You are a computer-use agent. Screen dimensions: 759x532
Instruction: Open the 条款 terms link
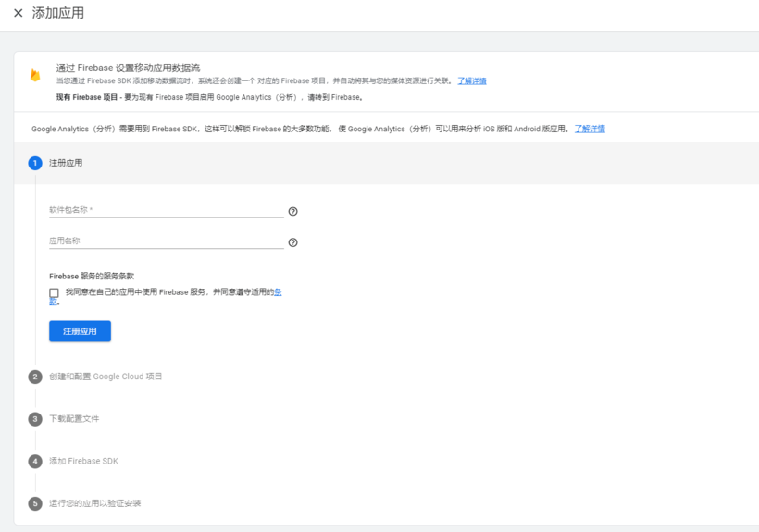click(x=278, y=292)
